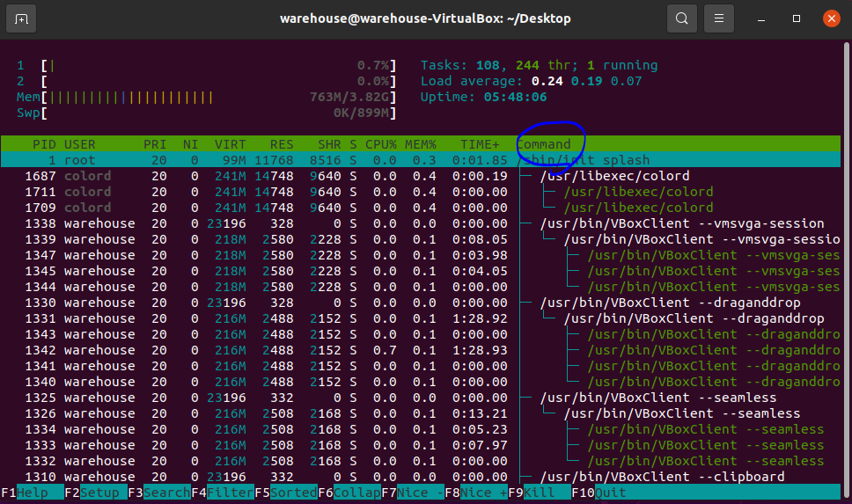This screenshot has width=852, height=504.
Task: Minimize the terminal window
Action: (x=761, y=19)
